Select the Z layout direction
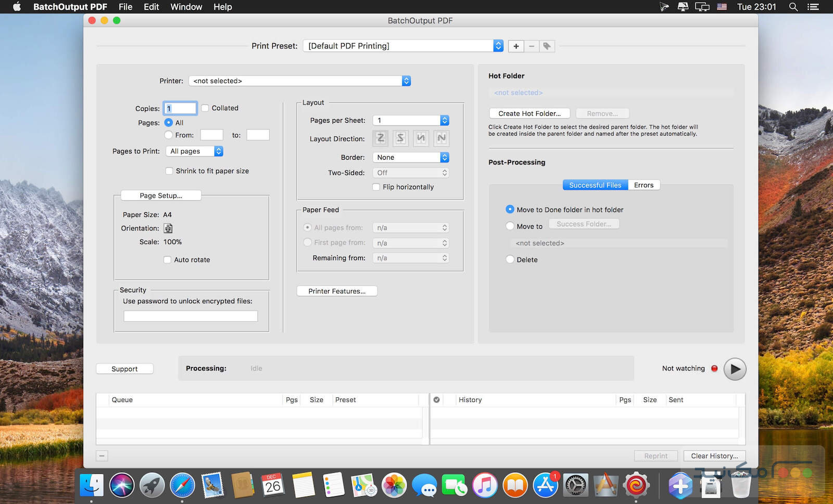The height and width of the screenshot is (504, 833). [x=380, y=138]
